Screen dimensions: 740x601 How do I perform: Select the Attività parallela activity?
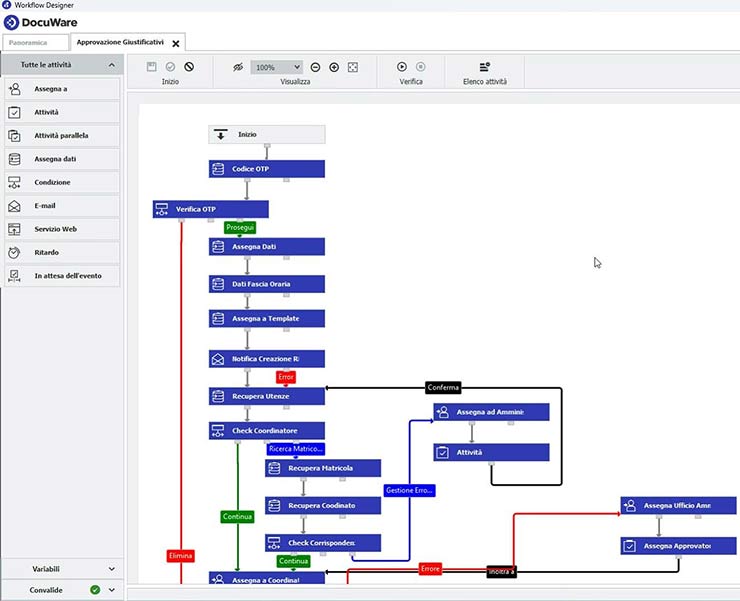[62, 136]
